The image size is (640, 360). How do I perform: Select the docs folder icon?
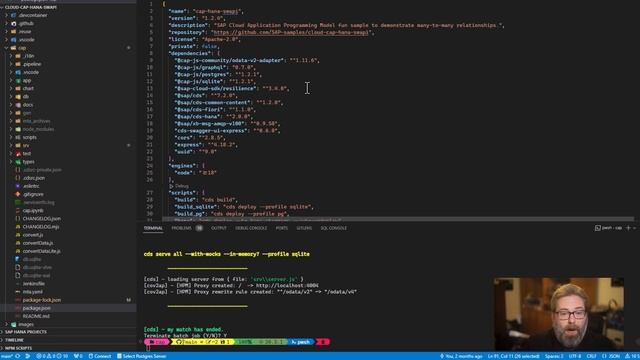click(x=18, y=105)
